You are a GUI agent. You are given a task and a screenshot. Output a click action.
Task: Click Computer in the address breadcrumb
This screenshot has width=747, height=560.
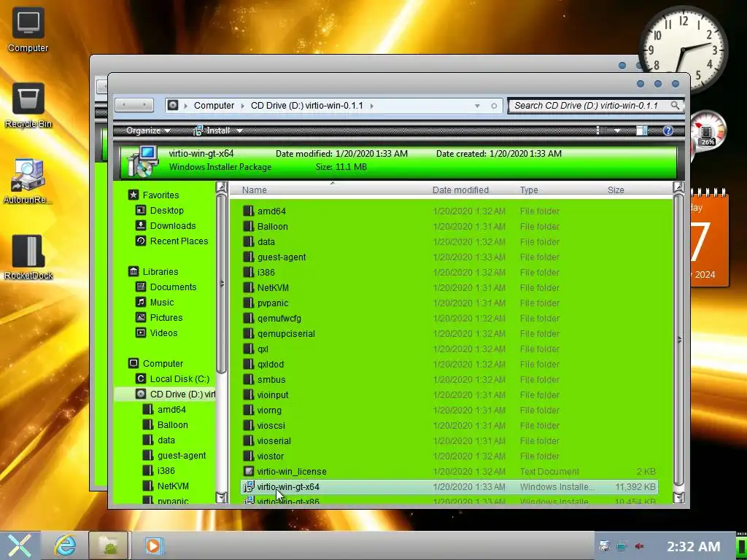pyautogui.click(x=214, y=105)
